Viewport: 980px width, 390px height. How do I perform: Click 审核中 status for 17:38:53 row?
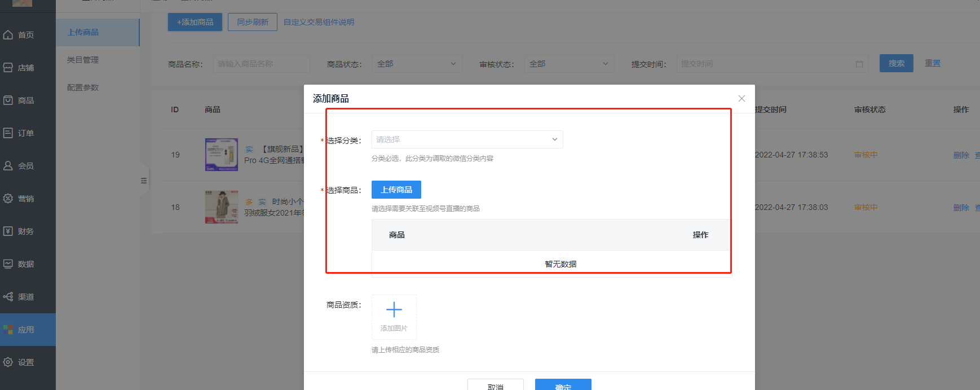coord(866,155)
